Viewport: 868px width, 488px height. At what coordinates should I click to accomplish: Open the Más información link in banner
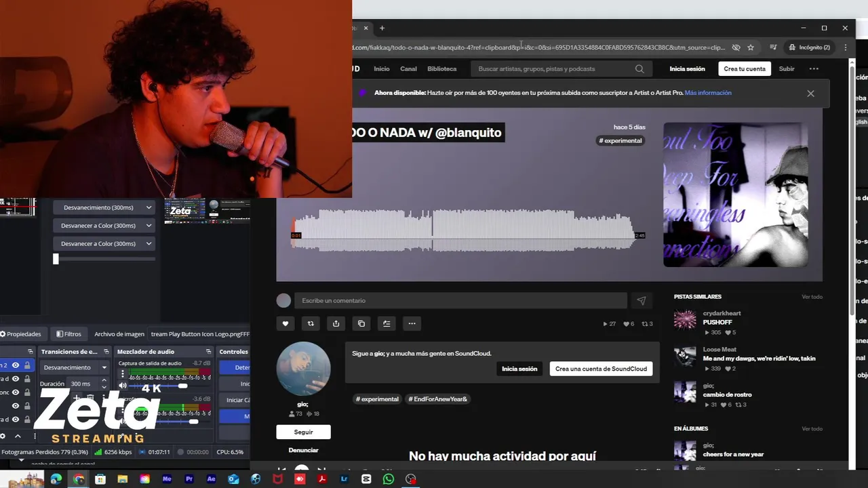(x=708, y=93)
